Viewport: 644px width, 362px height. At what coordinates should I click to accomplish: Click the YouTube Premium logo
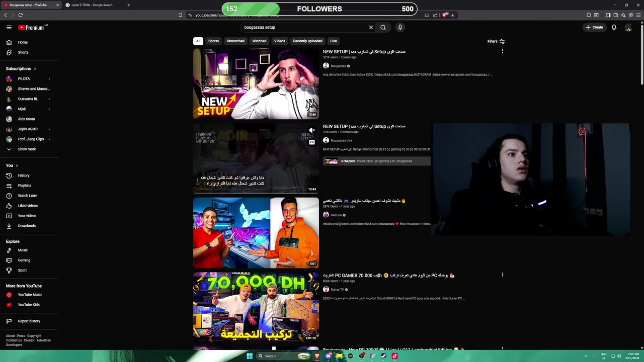coord(31,28)
